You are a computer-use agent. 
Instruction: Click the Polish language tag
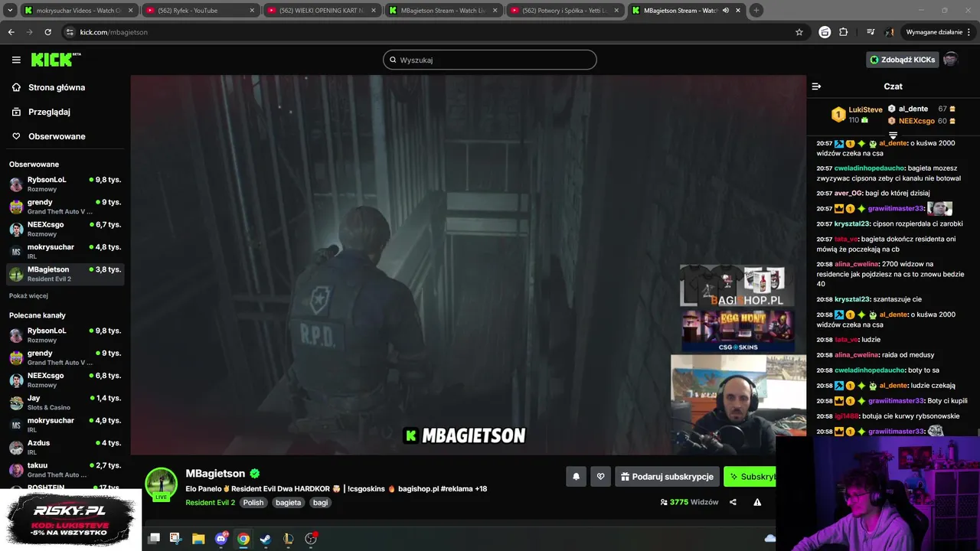253,503
